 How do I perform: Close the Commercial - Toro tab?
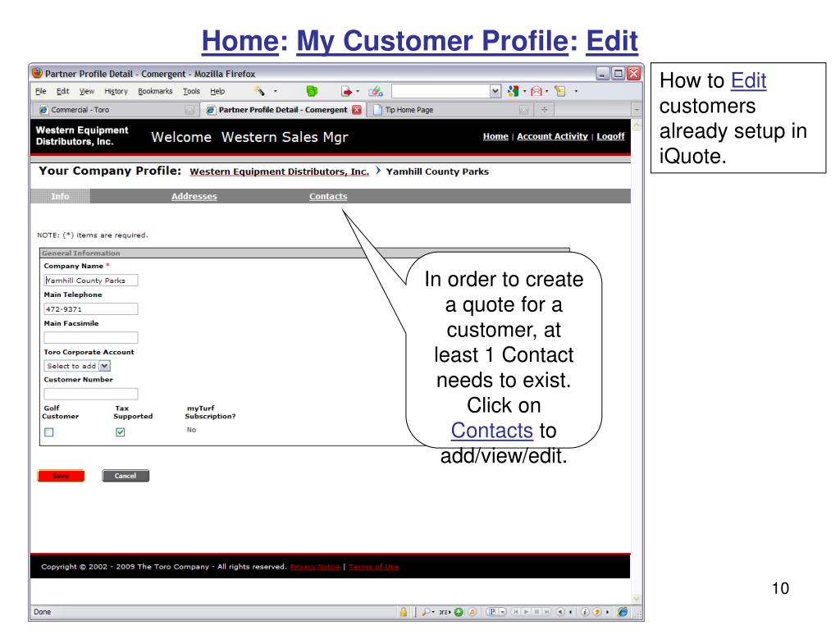(x=189, y=110)
